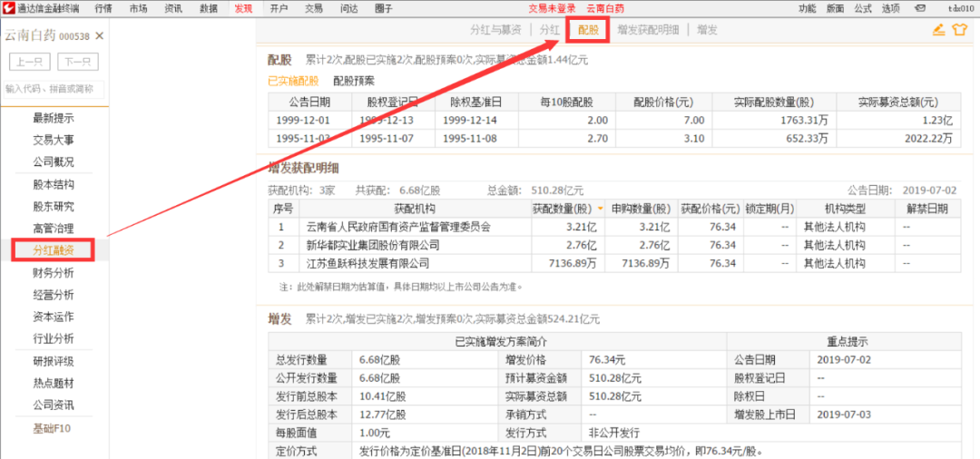
Task: Select 股本结构 in sidebar
Action: tap(54, 185)
